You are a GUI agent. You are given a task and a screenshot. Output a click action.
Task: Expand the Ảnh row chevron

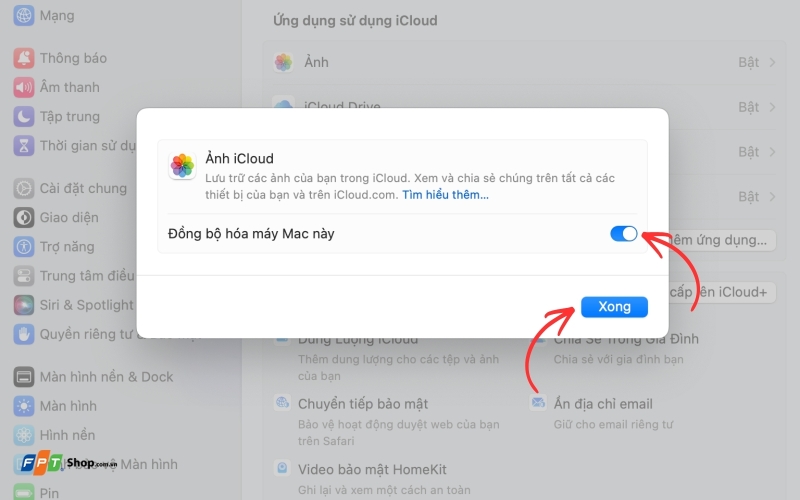tap(772, 62)
